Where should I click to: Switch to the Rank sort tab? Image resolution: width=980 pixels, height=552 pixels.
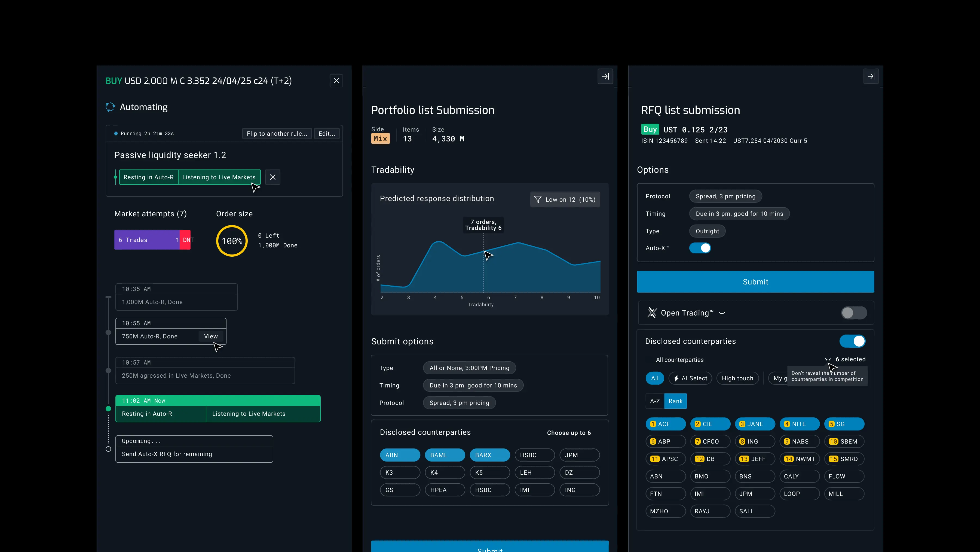coord(675,401)
